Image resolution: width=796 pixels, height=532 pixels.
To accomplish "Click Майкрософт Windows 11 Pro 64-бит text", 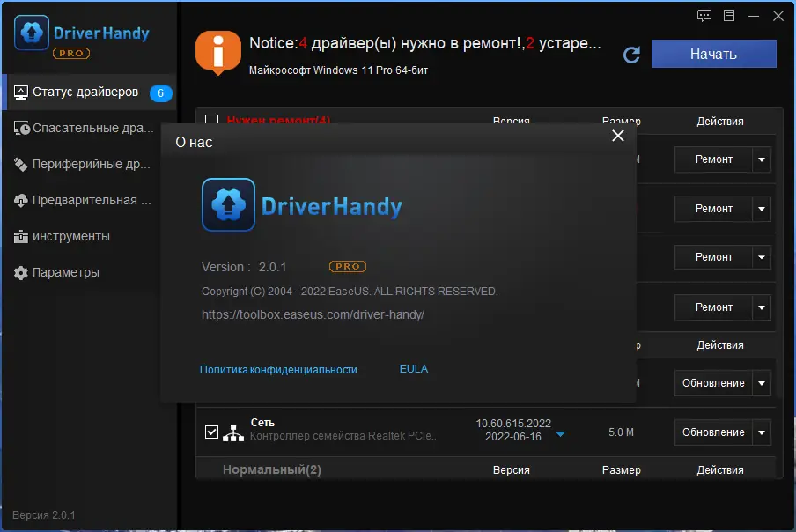I will click(338, 70).
